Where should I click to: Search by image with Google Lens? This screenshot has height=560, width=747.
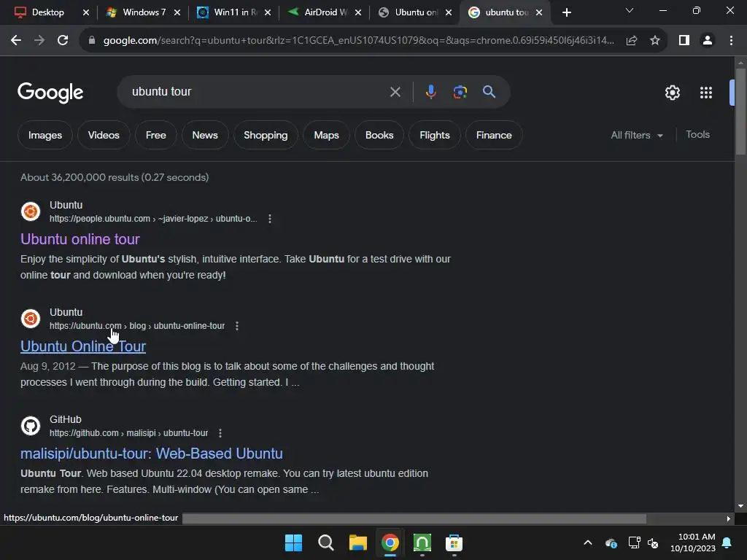(x=460, y=92)
